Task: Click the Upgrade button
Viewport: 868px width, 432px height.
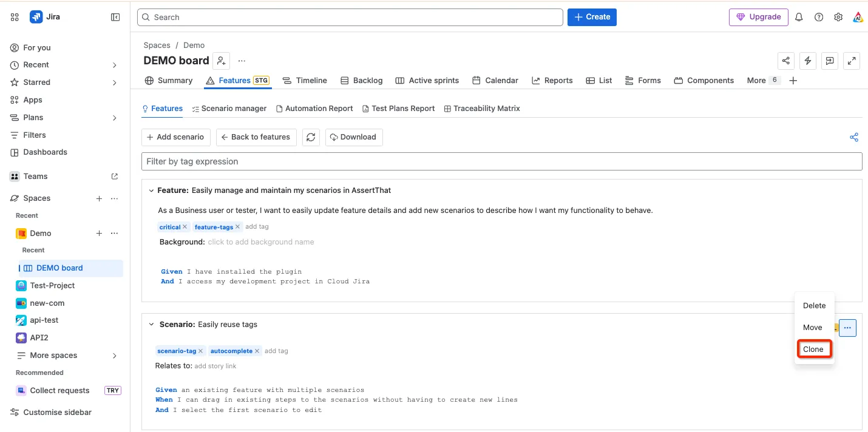Action: (759, 17)
